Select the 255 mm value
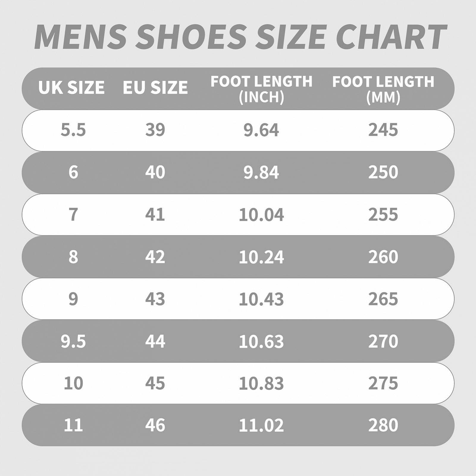 (383, 214)
